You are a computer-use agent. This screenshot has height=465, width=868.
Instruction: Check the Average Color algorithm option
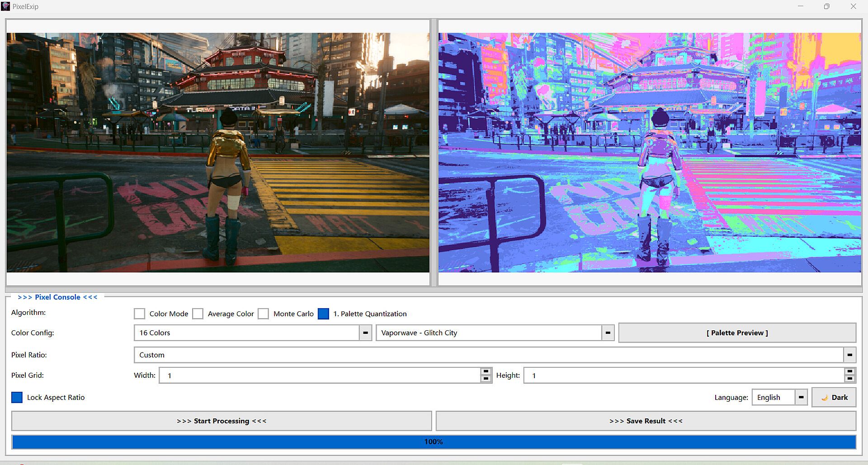click(198, 314)
